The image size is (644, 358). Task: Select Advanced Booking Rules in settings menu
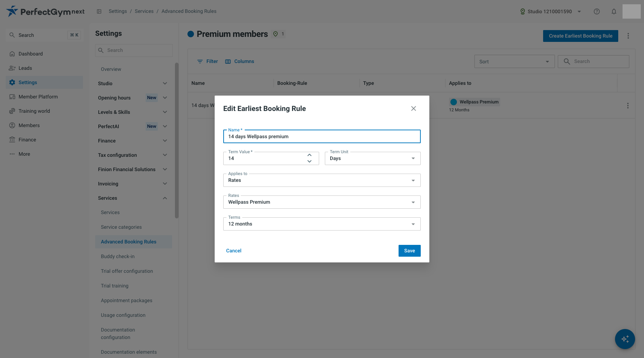[x=133, y=242]
